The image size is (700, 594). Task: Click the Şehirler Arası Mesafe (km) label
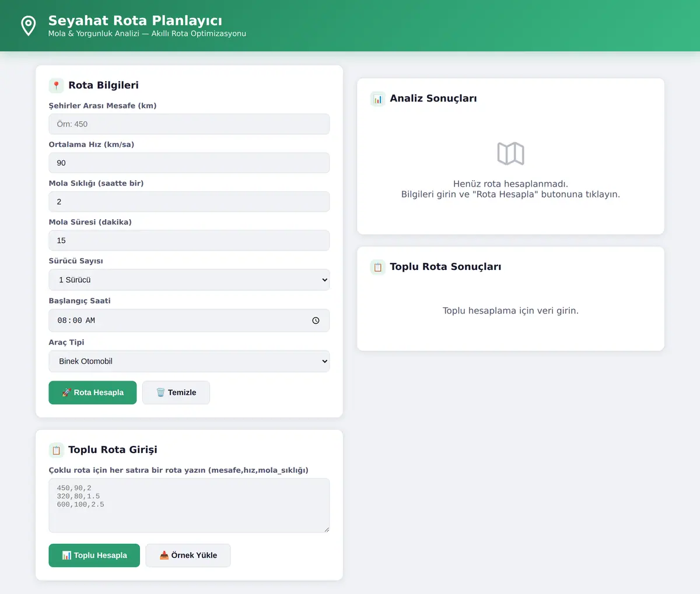click(x=103, y=106)
